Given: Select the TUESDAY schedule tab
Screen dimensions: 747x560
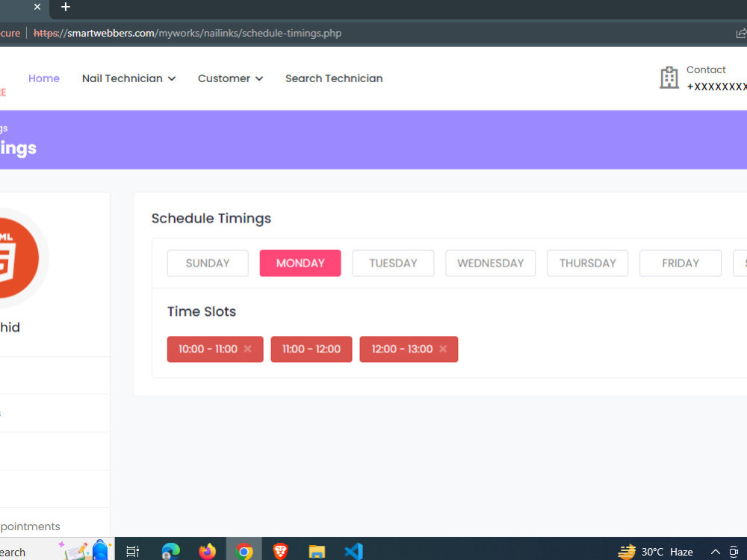Looking at the screenshot, I should click(x=393, y=264).
